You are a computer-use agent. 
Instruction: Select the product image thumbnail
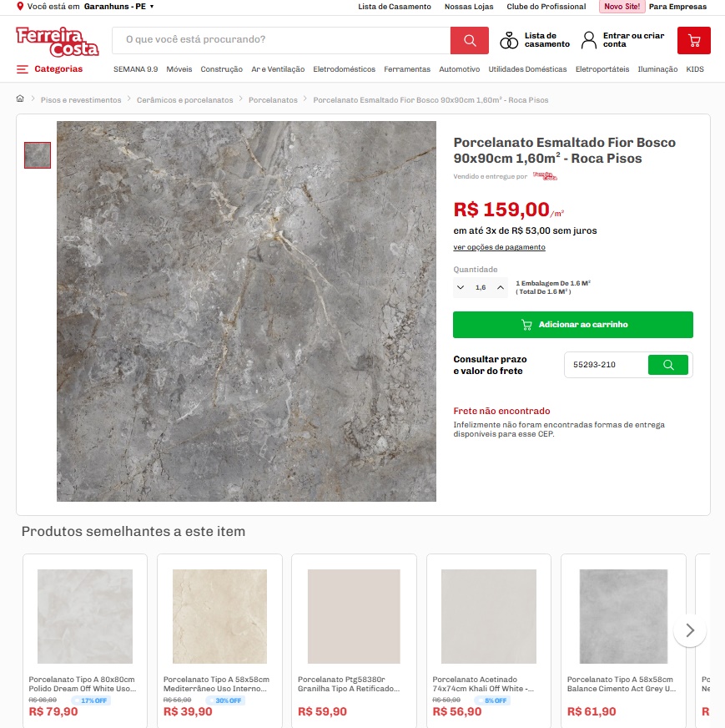tap(38, 155)
